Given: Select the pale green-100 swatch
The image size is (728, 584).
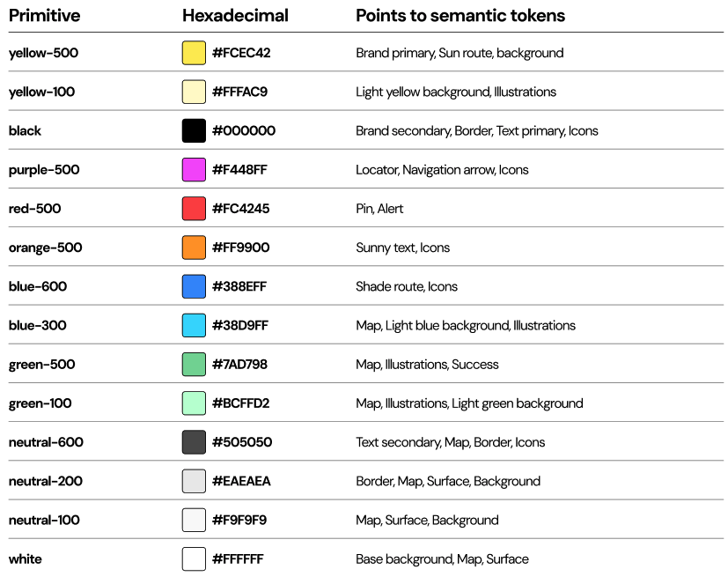Looking at the screenshot, I should (194, 403).
